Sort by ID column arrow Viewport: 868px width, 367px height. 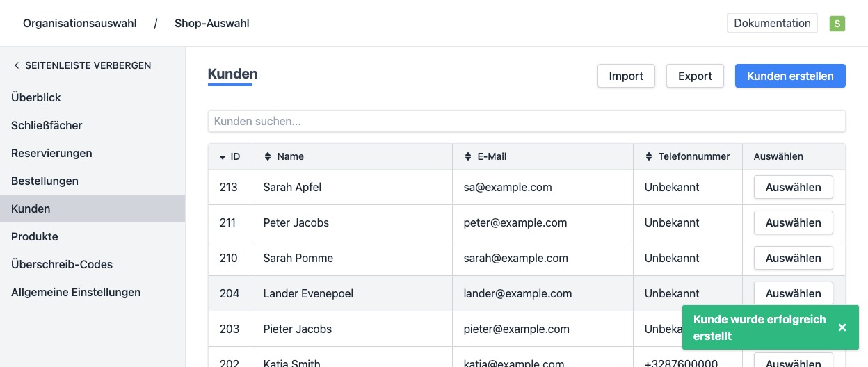click(223, 157)
